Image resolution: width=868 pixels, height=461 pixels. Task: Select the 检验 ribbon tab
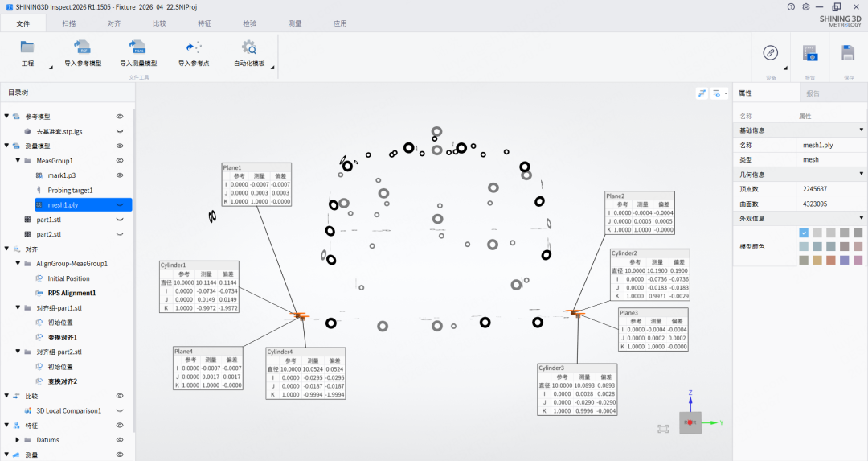250,23
